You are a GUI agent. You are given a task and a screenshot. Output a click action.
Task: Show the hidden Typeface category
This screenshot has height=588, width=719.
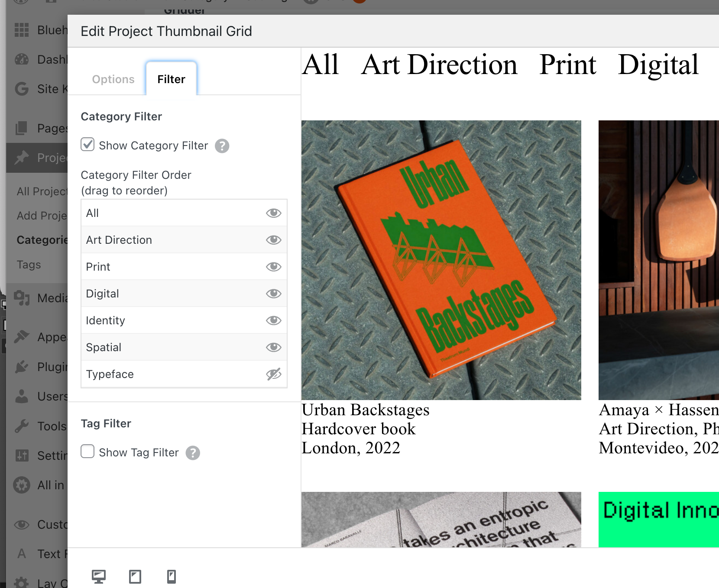tap(273, 374)
